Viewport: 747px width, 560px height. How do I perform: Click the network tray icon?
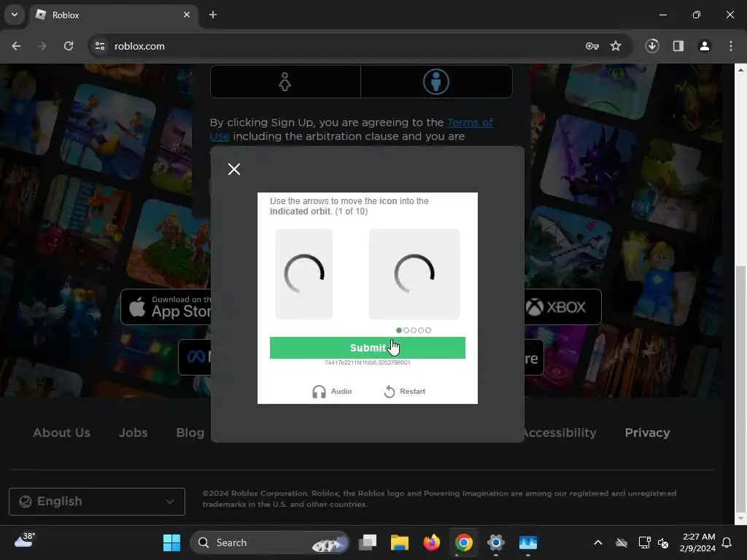pyautogui.click(x=644, y=542)
